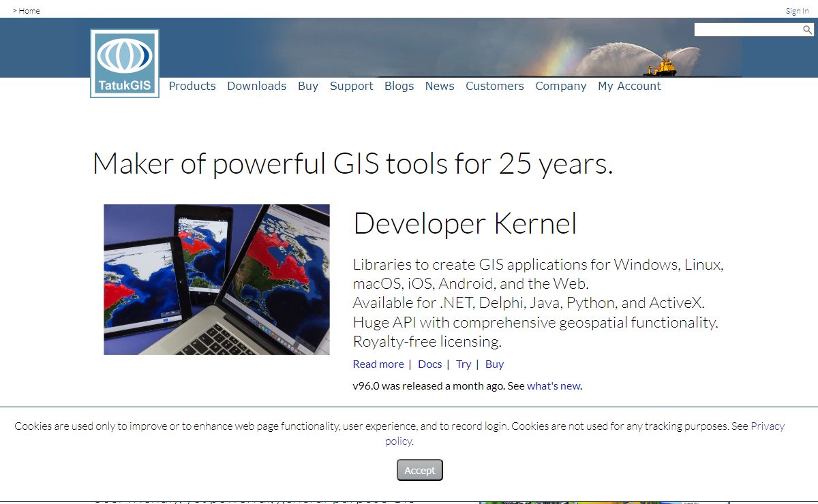Open the Support menu
The image size is (818, 504).
pos(352,86)
